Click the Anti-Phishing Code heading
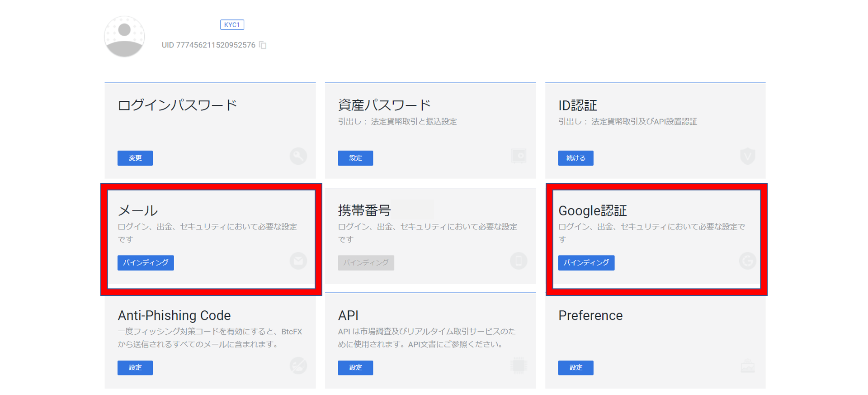Screen dimensions: 868x395 (174, 315)
